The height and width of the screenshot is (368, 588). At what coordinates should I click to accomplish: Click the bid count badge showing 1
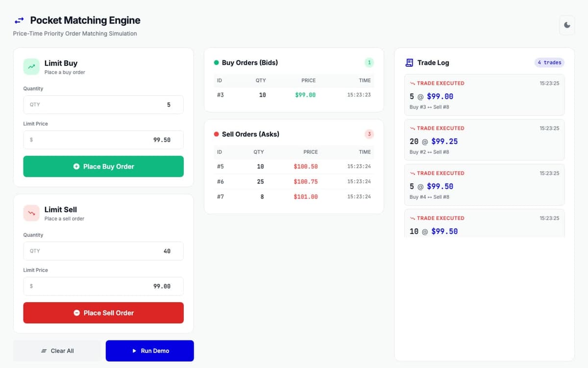(369, 62)
